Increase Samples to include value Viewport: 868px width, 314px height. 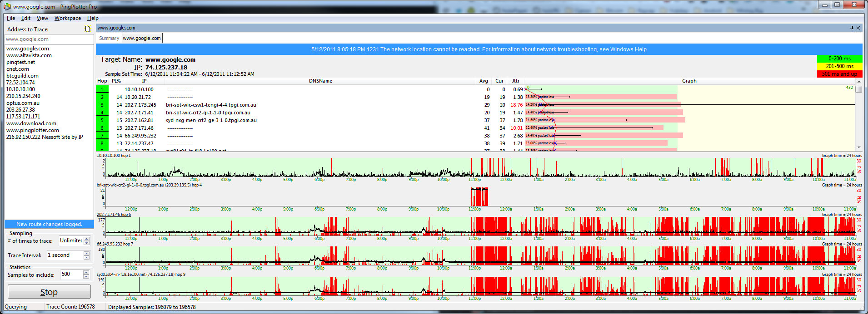tap(86, 272)
